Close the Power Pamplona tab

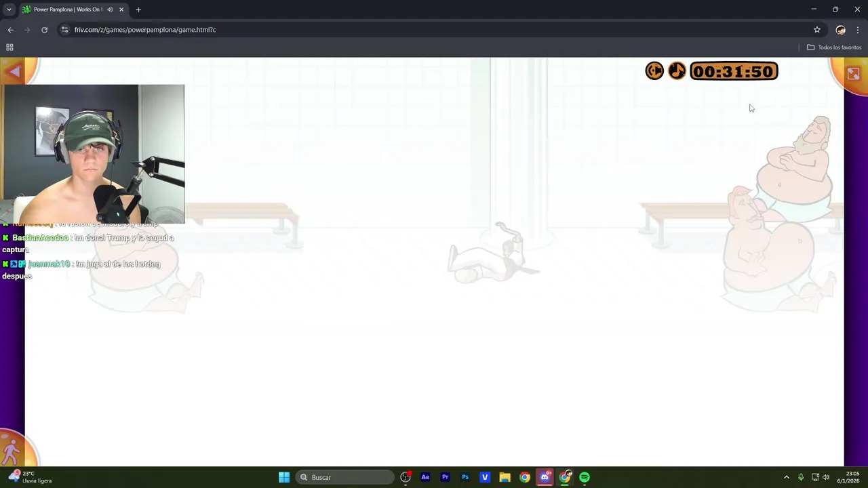tap(121, 9)
